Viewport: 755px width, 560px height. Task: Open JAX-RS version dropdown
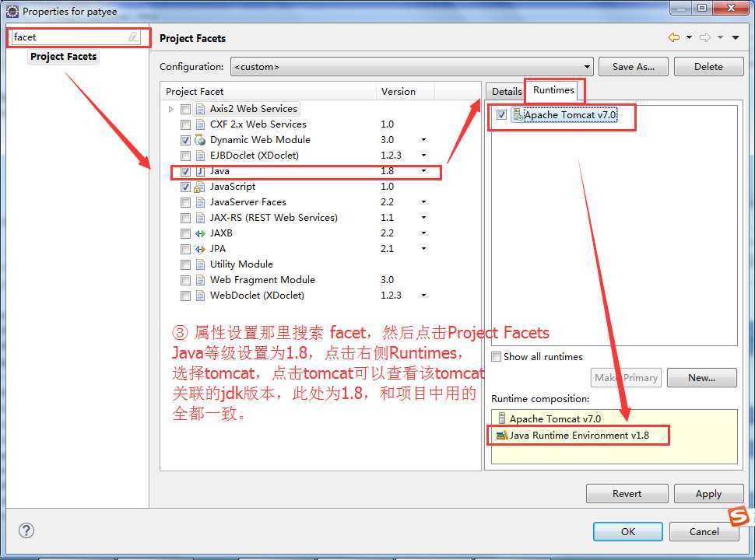tap(423, 218)
